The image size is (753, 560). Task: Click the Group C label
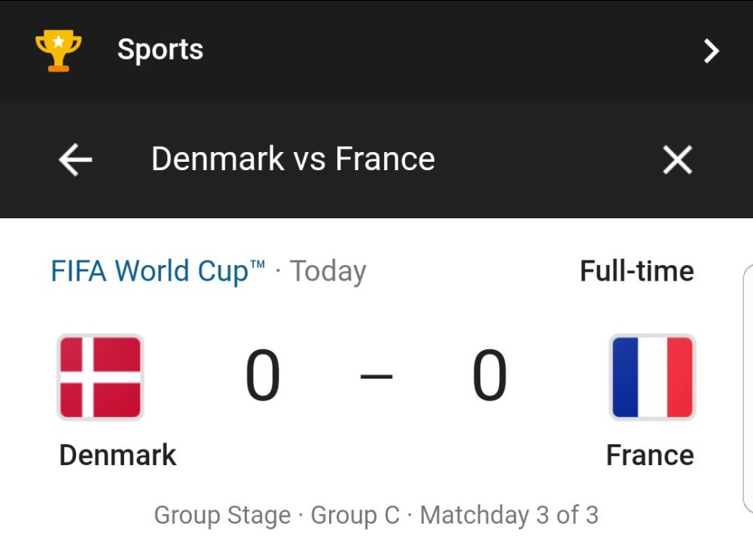click(355, 516)
